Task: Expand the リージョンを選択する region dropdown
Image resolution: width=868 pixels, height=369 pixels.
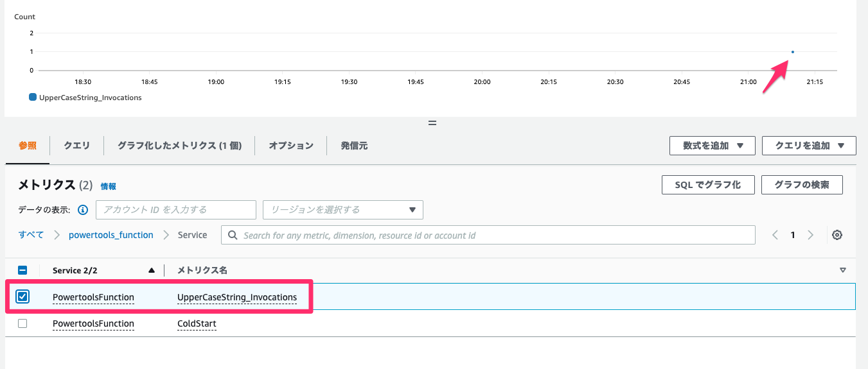Action: (x=343, y=210)
